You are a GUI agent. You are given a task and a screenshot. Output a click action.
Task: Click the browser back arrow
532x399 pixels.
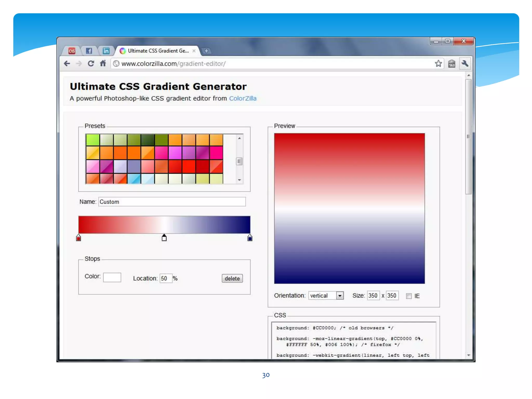tap(67, 63)
